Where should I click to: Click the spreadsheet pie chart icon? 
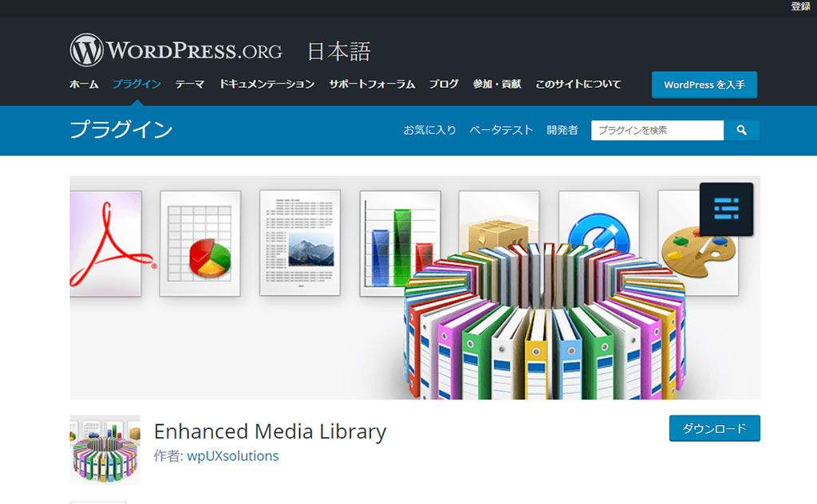coord(200,243)
